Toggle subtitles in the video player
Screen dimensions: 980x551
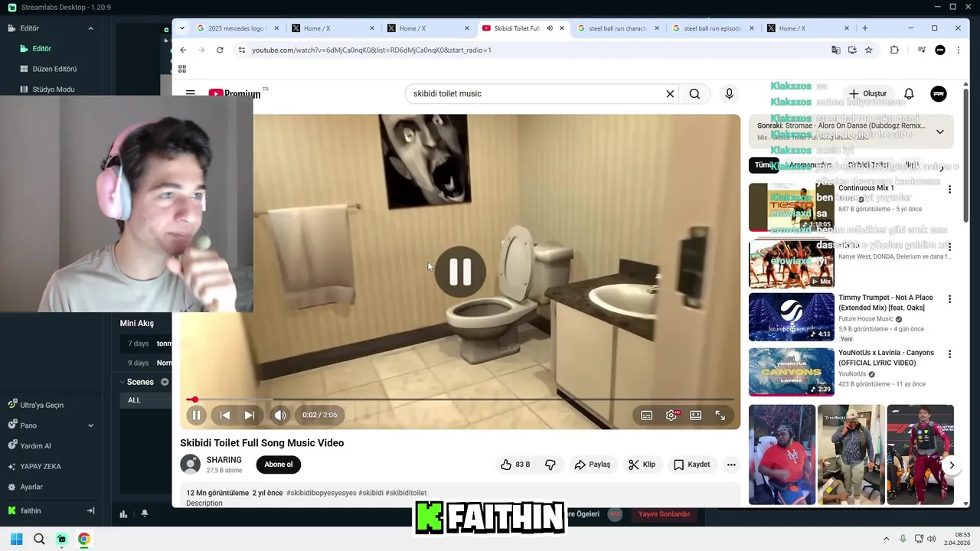tap(647, 415)
